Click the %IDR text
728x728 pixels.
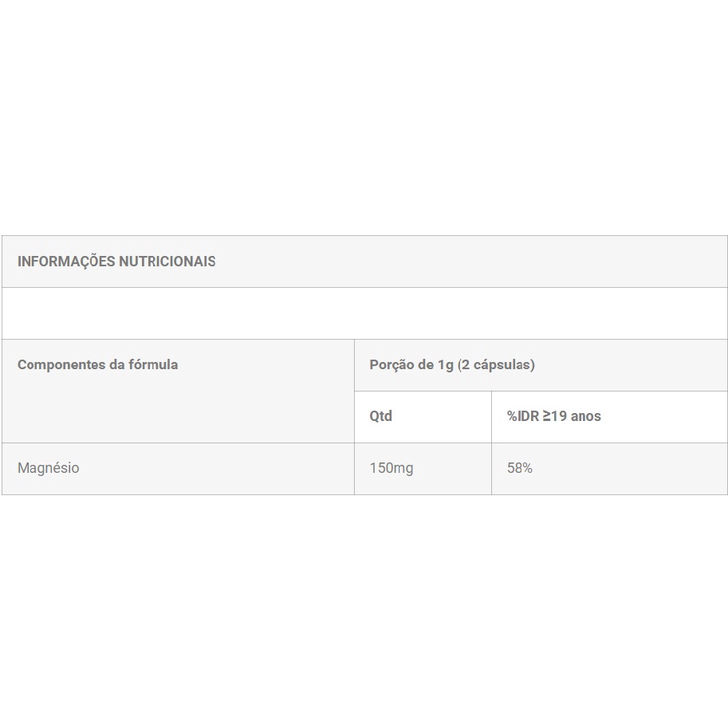point(523,416)
